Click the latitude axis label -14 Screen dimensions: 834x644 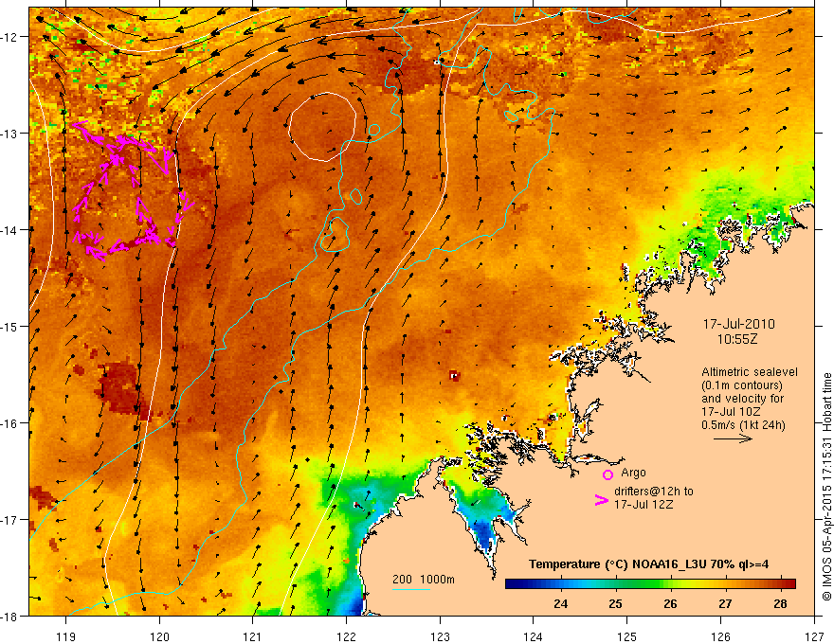[9, 230]
